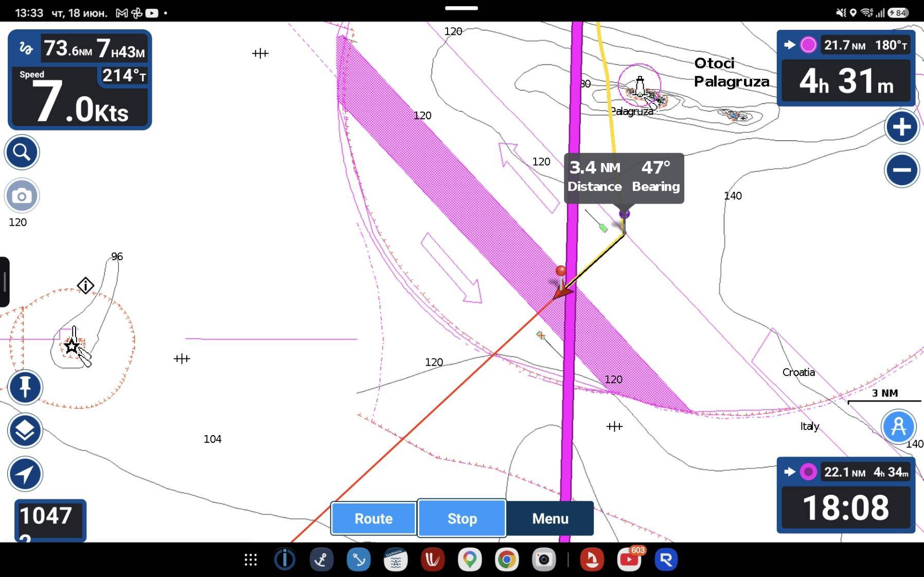Tap the purple measurement point under Distance label
The width and height of the screenshot is (924, 577).
point(625,213)
